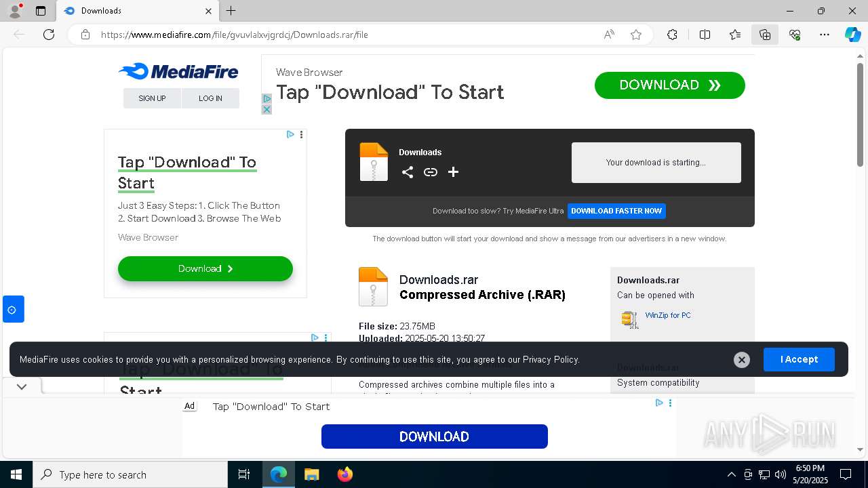Open the Extensions puzzle icon
Viewport: 868px width, 488px height.
(x=672, y=35)
